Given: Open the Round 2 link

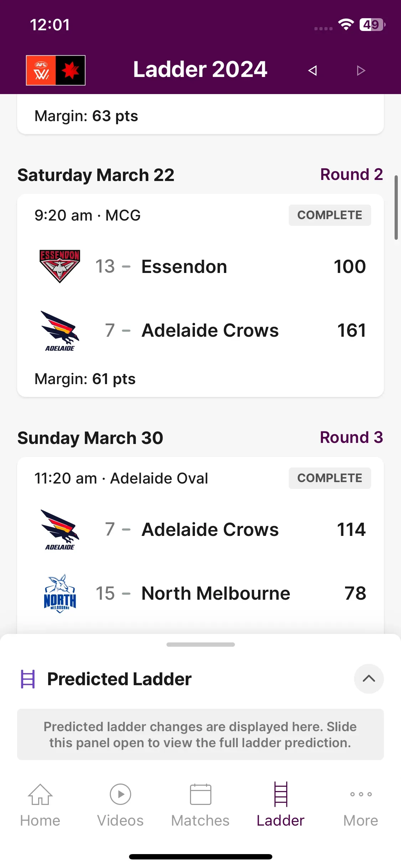Looking at the screenshot, I should pyautogui.click(x=351, y=175).
